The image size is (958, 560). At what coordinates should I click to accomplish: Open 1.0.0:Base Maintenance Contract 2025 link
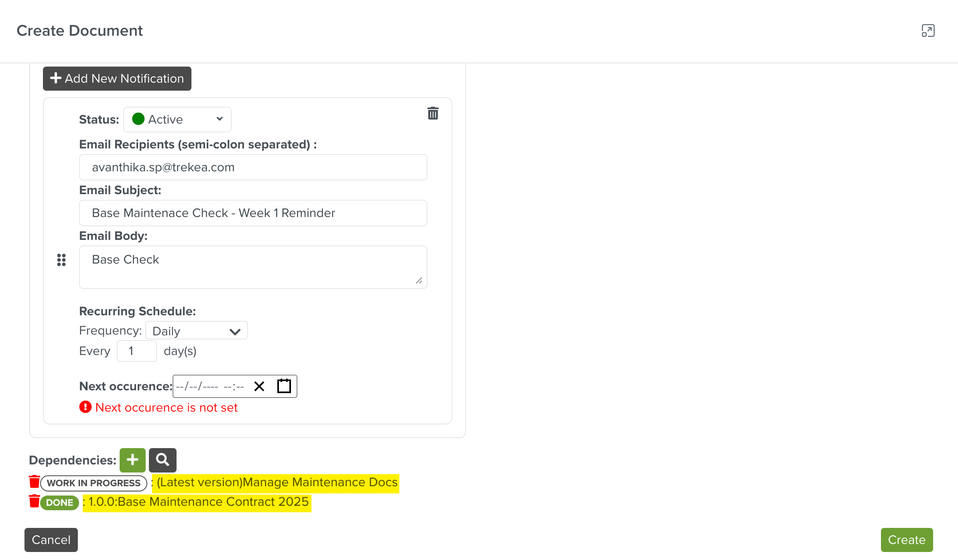coord(199,501)
